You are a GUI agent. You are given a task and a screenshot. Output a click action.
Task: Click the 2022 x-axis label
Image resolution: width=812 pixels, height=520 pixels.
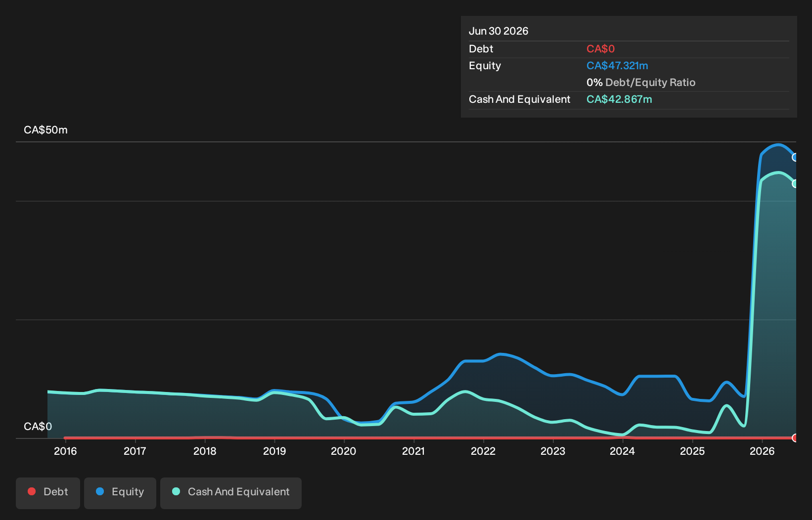483,451
